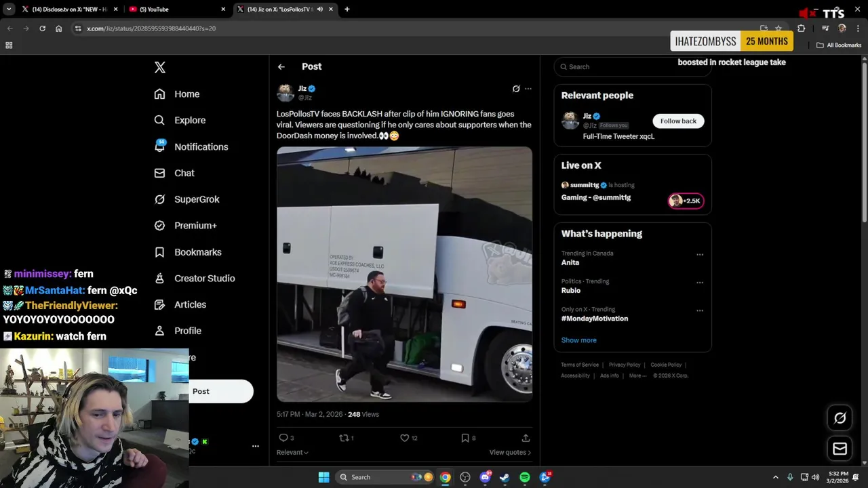The height and width of the screenshot is (488, 868).
Task: Bookmark this page with star icon
Action: point(778,28)
